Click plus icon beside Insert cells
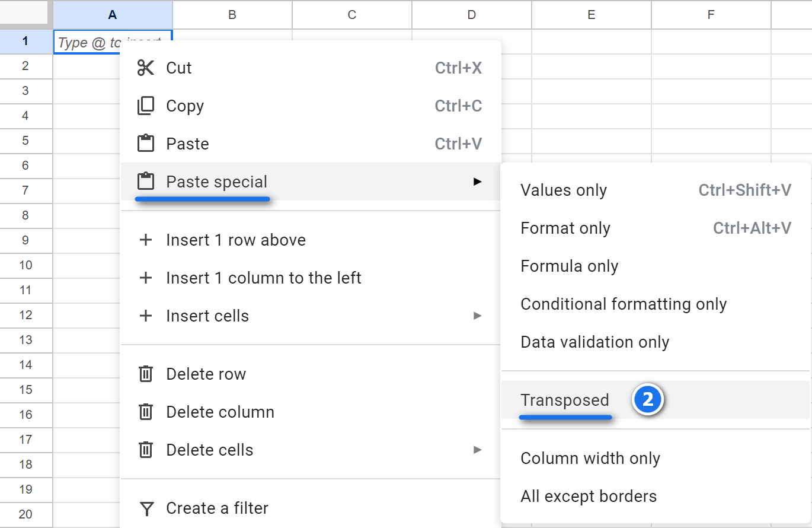Viewport: 812px width, 528px height. [145, 316]
